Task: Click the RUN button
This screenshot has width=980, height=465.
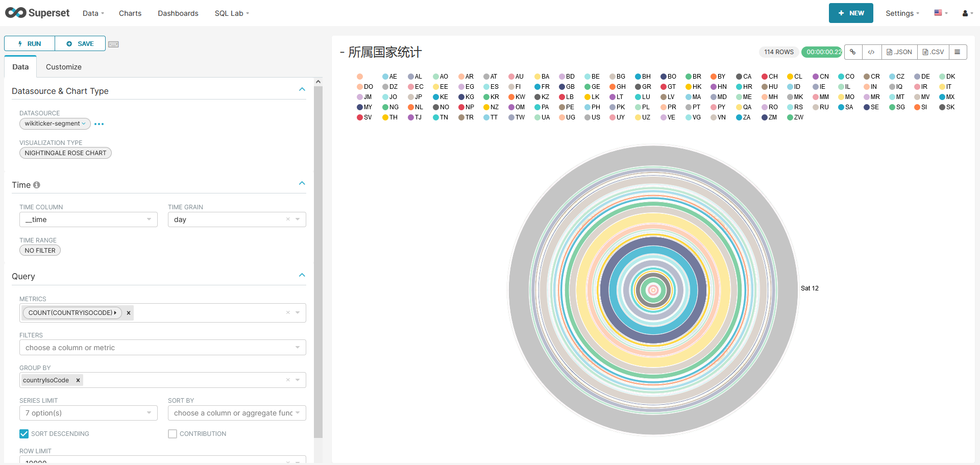Action: 29,43
